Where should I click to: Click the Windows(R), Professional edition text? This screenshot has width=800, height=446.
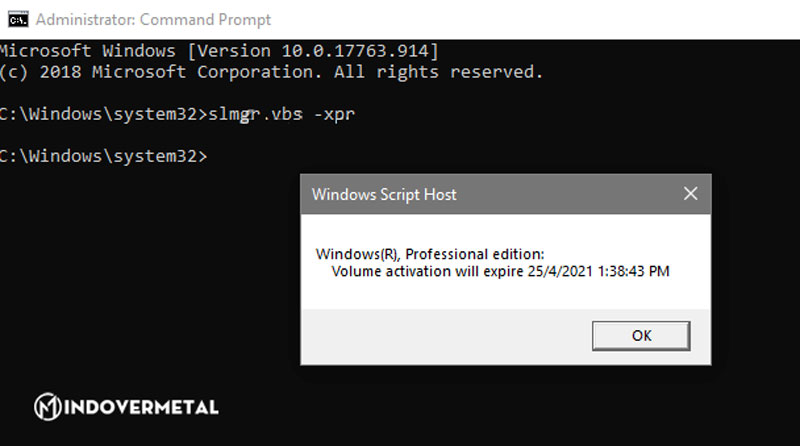[430, 253]
